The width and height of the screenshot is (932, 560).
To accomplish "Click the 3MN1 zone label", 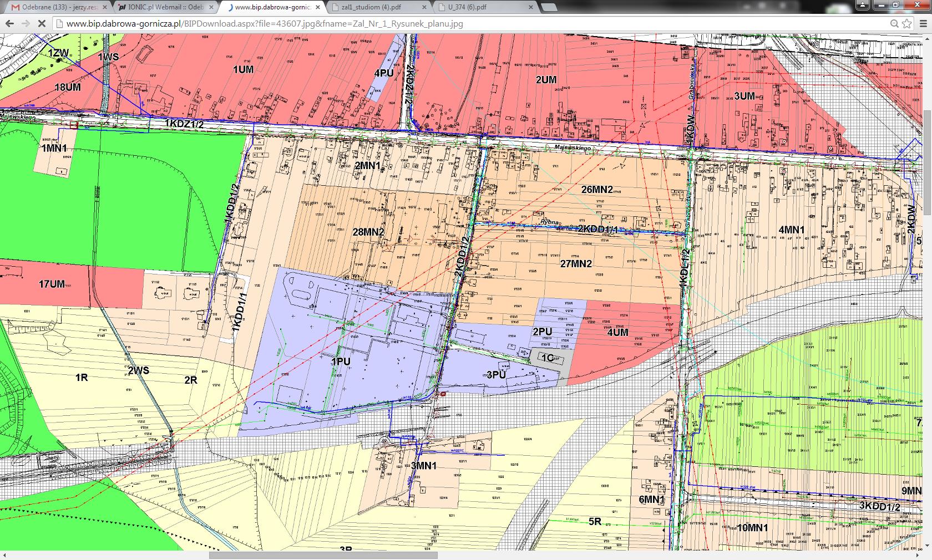I will point(424,466).
